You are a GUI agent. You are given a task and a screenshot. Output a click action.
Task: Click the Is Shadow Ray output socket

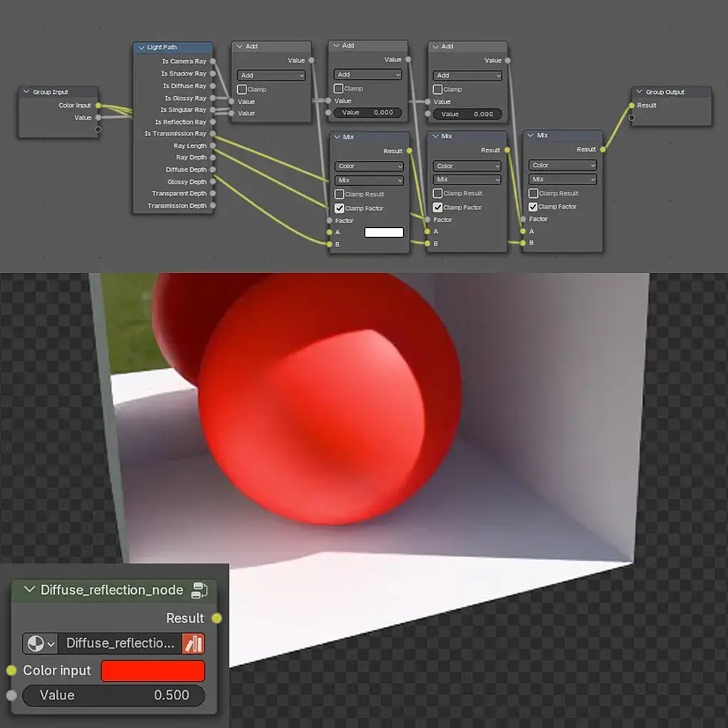[213, 73]
